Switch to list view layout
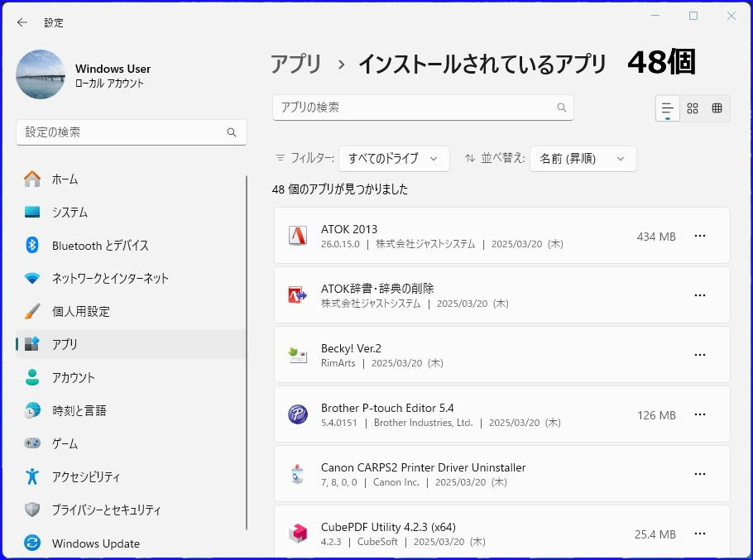The width and height of the screenshot is (753, 560). (668, 108)
